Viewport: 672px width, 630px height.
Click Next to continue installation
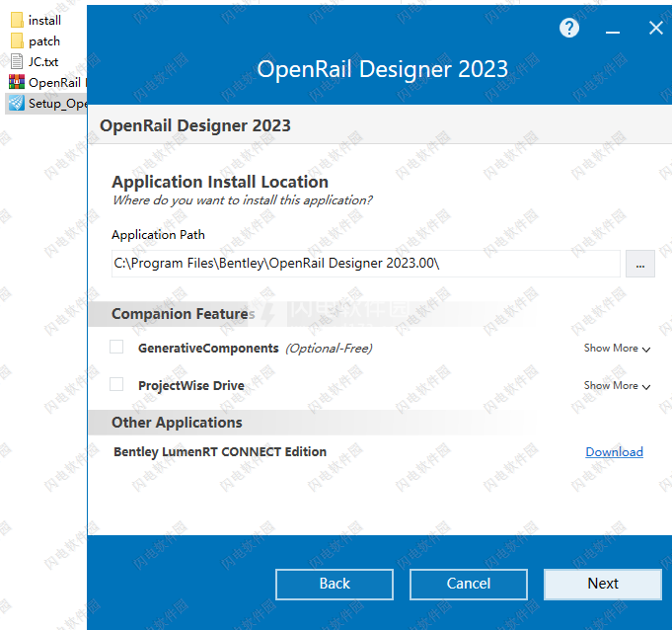coord(603,584)
